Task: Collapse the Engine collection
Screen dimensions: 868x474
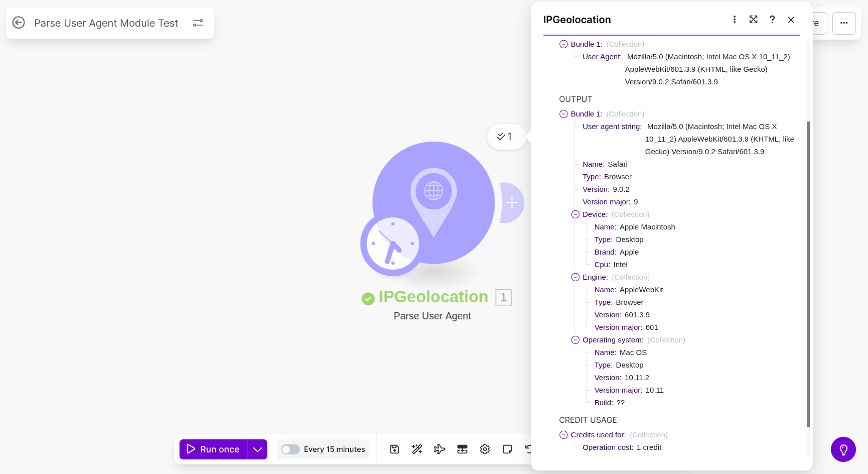Action: pyautogui.click(x=575, y=277)
